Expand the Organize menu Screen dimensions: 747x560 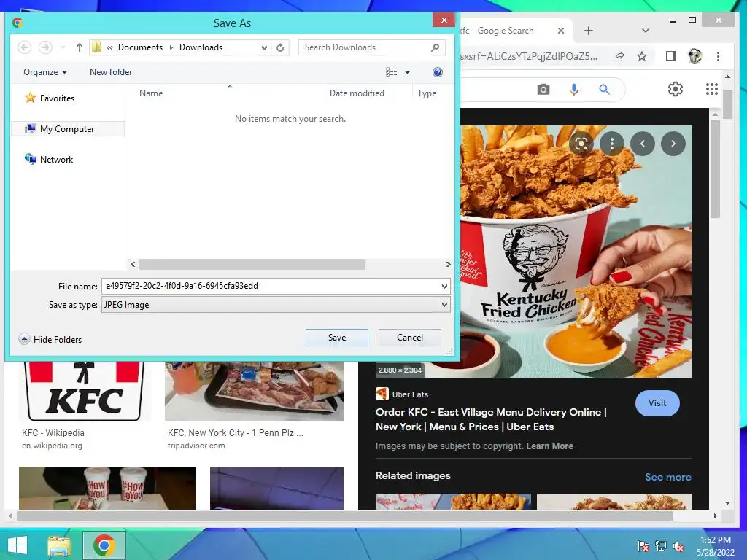point(45,72)
